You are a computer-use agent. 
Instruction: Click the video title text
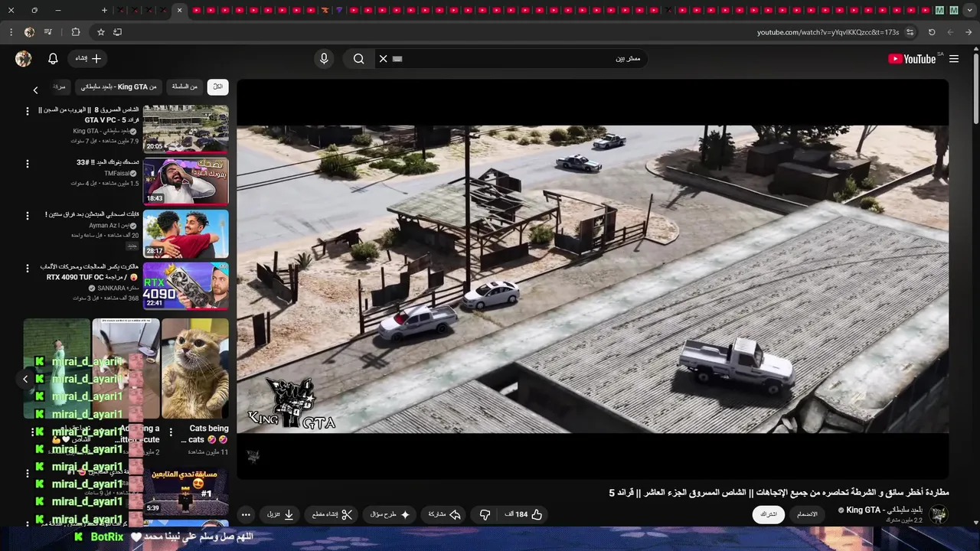779,492
